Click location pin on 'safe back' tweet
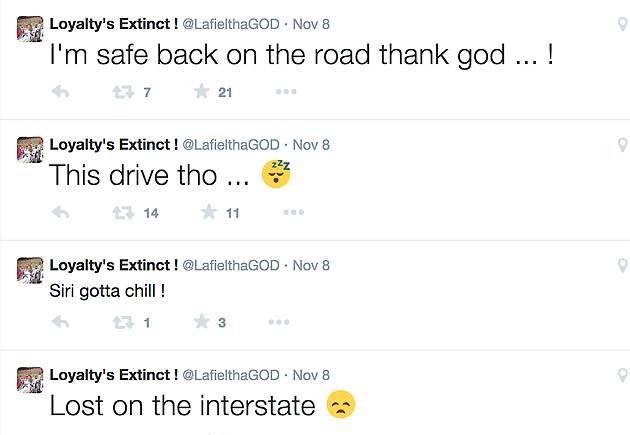Image resolution: width=630 pixels, height=435 pixels. 622,25
